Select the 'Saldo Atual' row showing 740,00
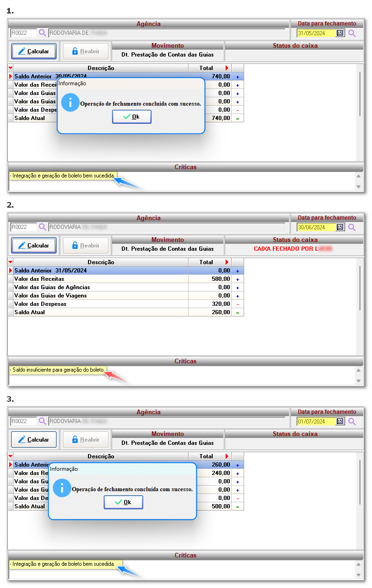The height and width of the screenshot is (588, 372). 126,118
